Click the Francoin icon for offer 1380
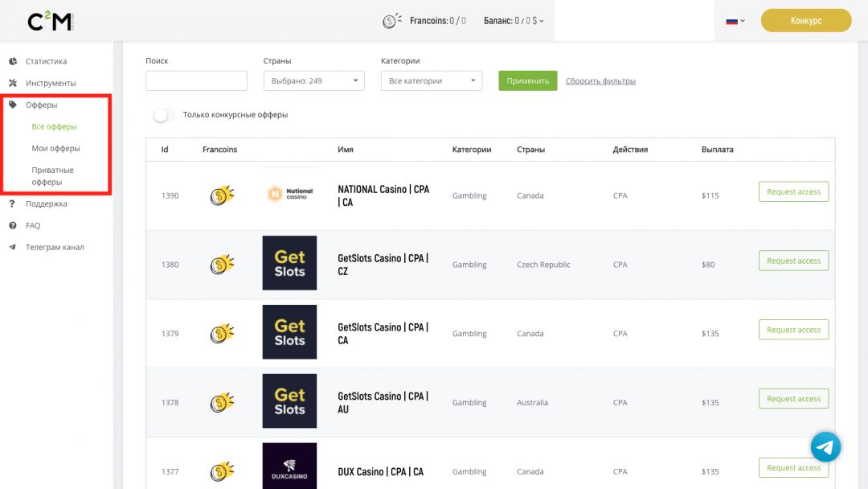The image size is (868, 489). (222, 264)
